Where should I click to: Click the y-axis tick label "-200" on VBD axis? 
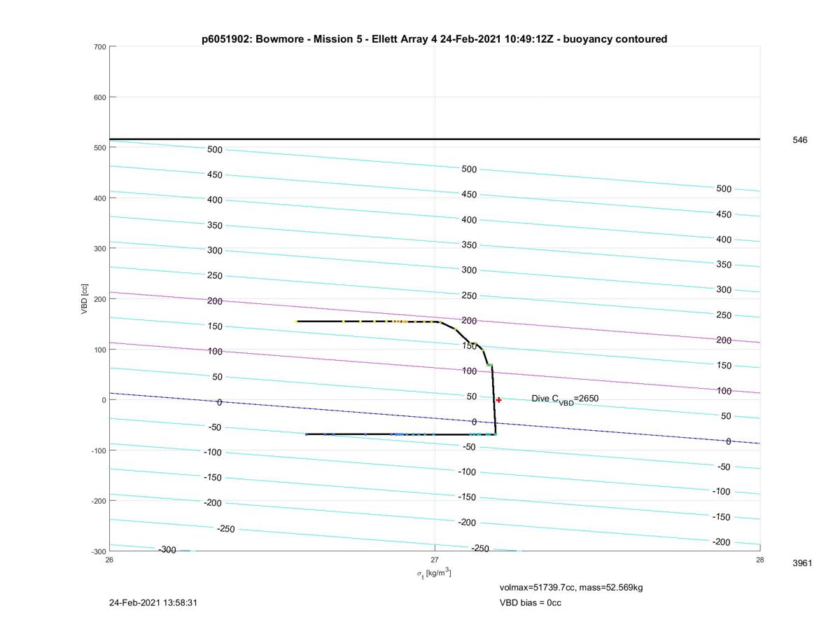click(x=98, y=501)
